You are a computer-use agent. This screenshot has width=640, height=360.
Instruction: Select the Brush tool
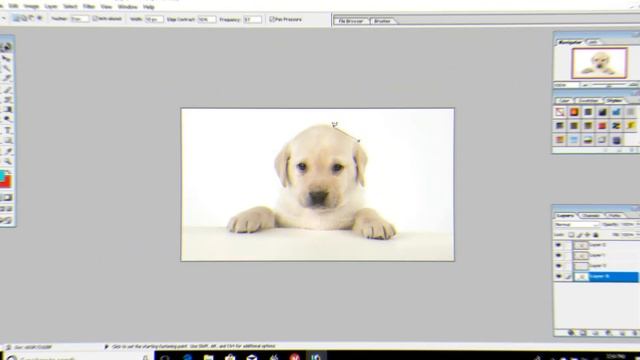[8, 89]
